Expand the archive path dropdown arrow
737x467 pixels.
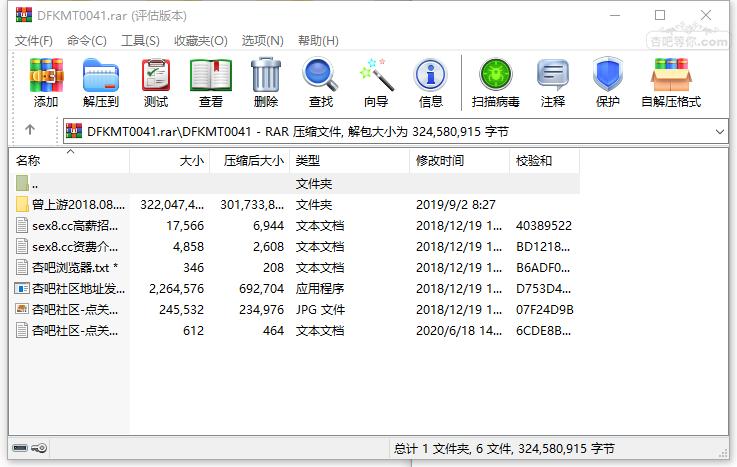coord(720,132)
